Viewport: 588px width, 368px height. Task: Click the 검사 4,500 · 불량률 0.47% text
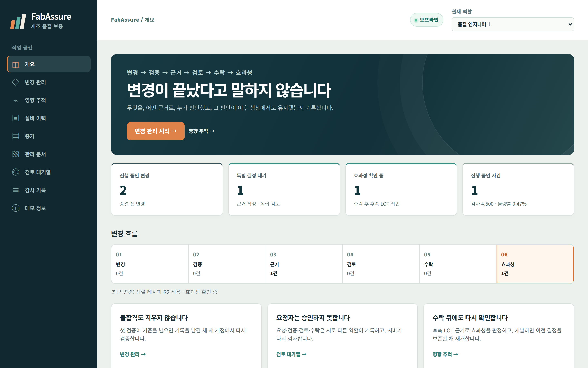(x=499, y=204)
